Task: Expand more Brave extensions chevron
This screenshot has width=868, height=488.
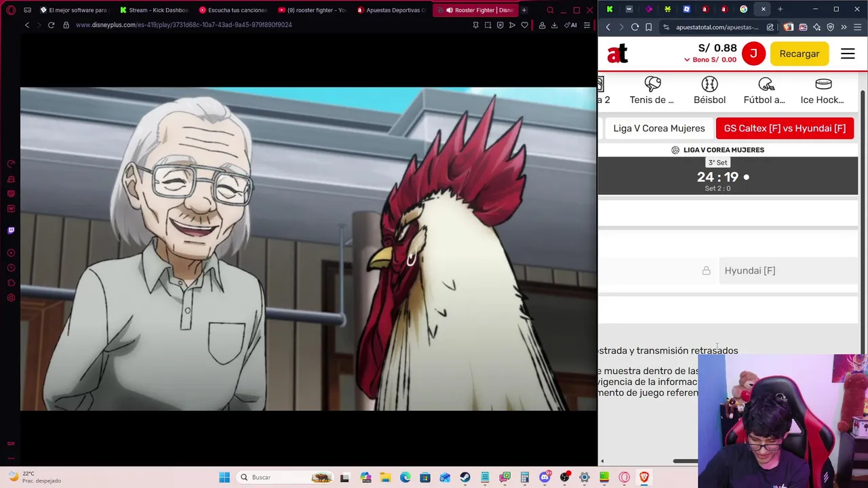Action: pyautogui.click(x=844, y=27)
